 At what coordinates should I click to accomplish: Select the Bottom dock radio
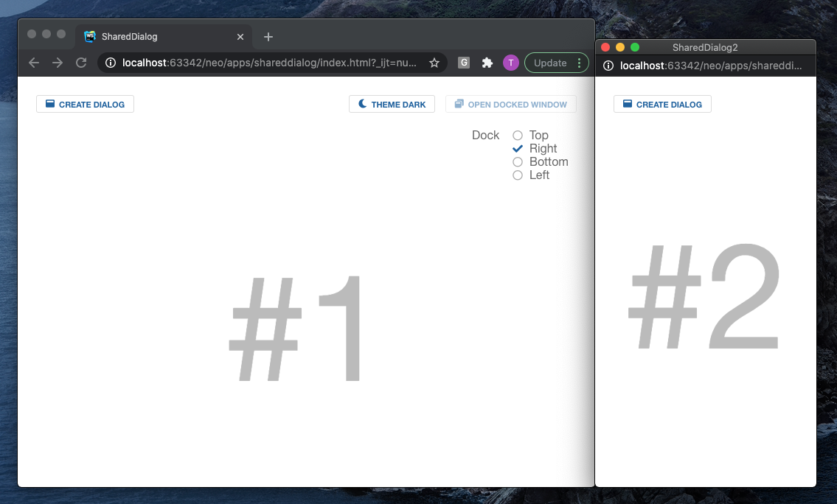pyautogui.click(x=517, y=162)
